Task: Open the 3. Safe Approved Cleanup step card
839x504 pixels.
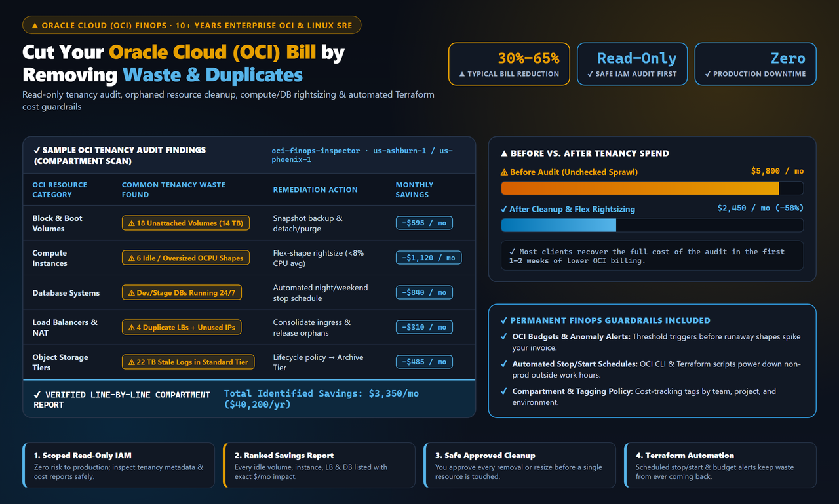Action: click(x=520, y=465)
